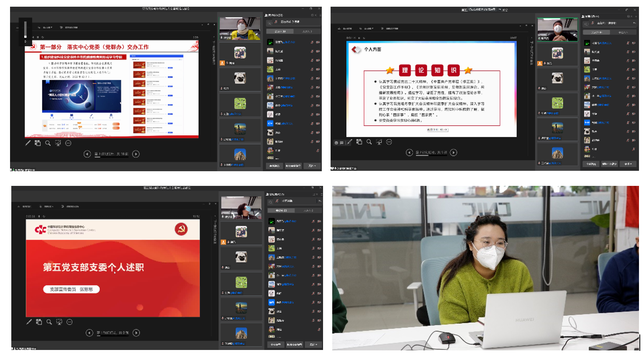644x355 pixels.
Task: Open see-all-slides icon in top-right presentation
Action: tap(359, 142)
